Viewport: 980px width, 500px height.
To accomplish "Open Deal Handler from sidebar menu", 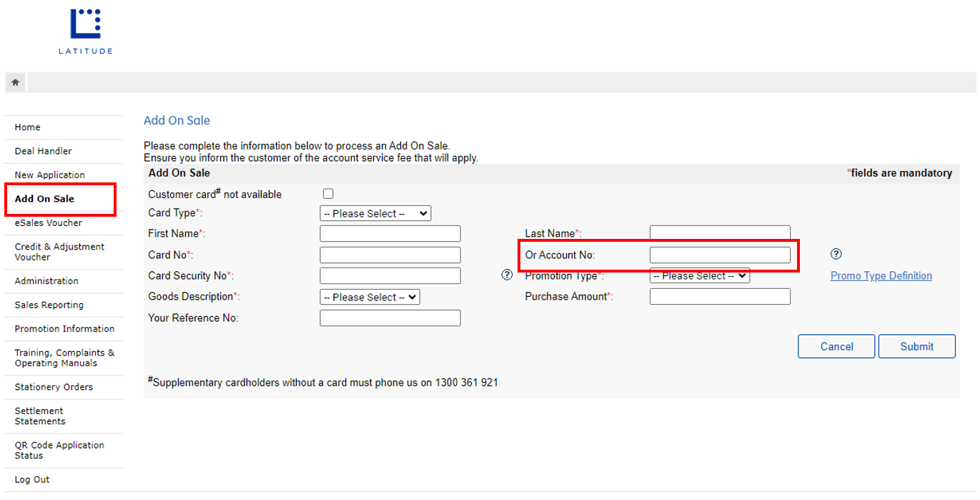I will click(x=43, y=151).
